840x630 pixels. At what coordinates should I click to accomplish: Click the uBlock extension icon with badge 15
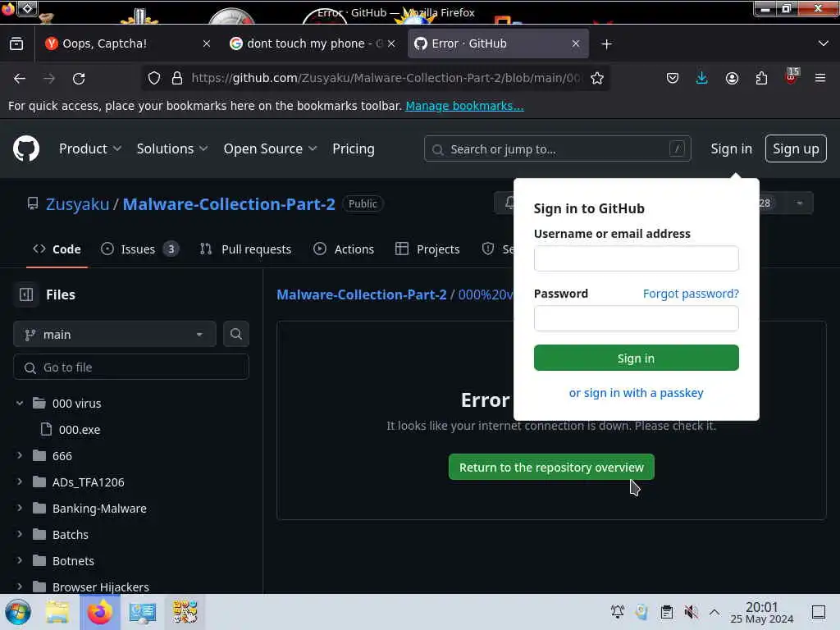792,76
